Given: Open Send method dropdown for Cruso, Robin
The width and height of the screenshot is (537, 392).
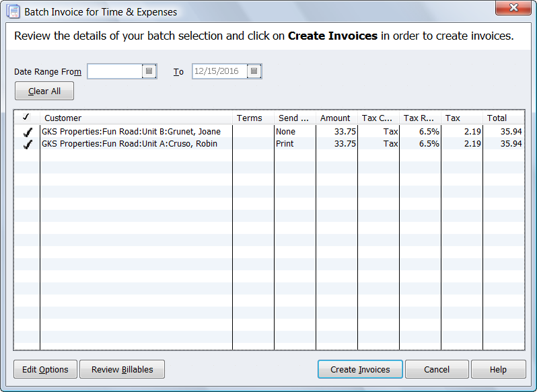Looking at the screenshot, I should (294, 144).
